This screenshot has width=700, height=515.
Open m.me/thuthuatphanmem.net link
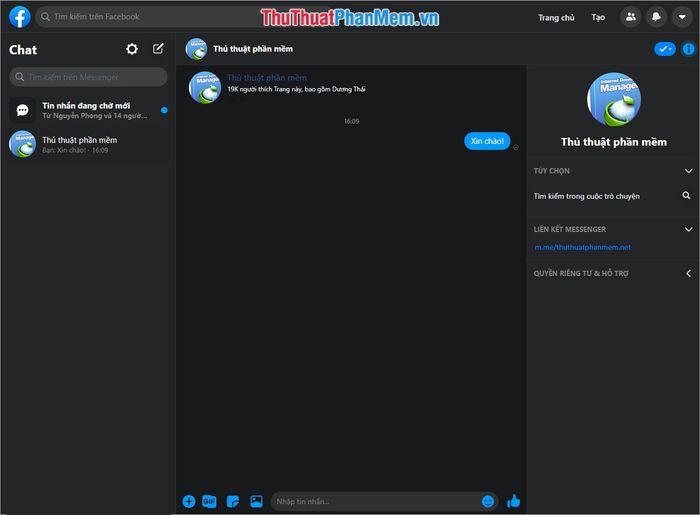click(582, 247)
